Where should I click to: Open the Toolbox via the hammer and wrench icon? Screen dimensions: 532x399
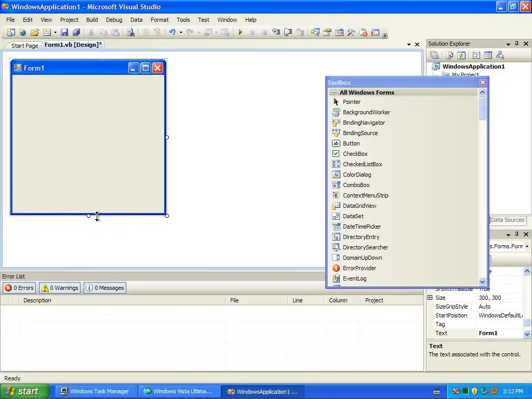[351, 32]
